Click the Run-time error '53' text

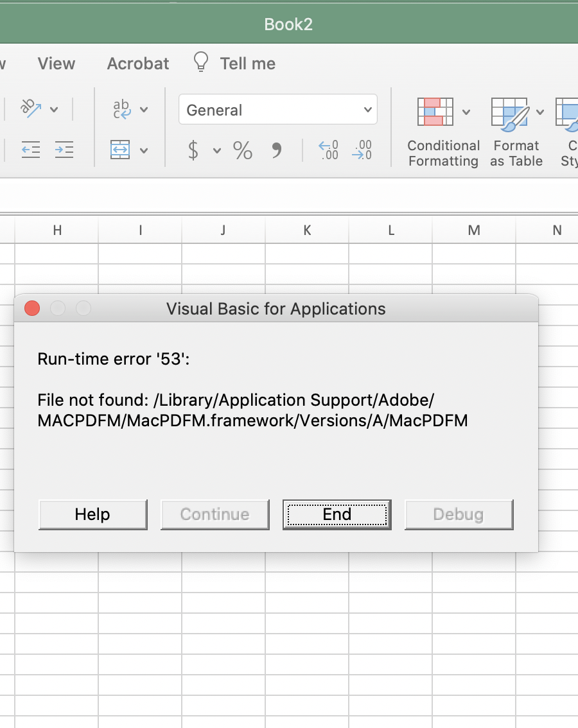tap(114, 359)
